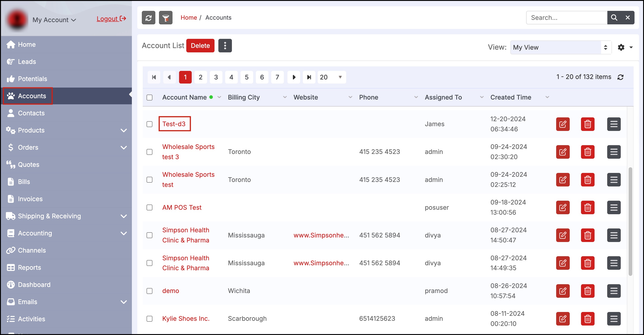Click the edit icon for Test-d3 row

(562, 124)
